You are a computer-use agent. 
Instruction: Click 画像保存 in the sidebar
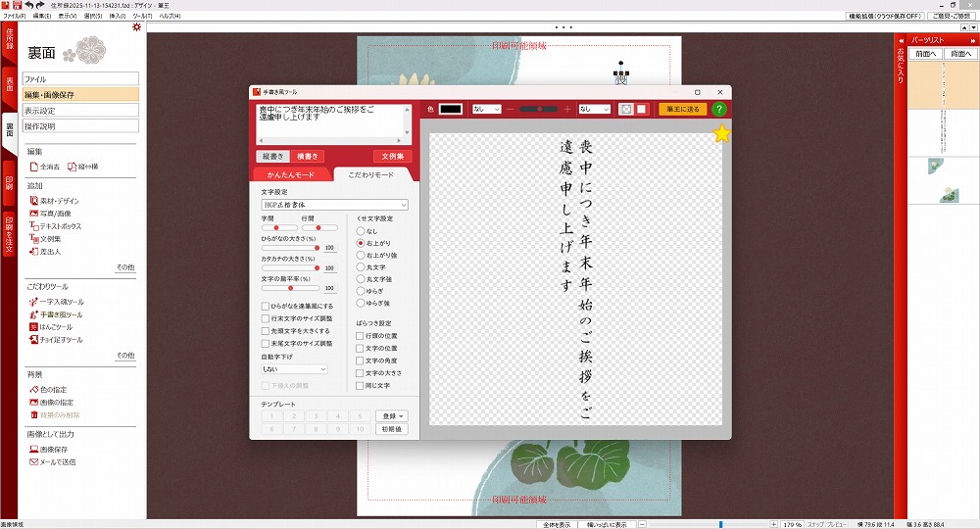point(49,450)
